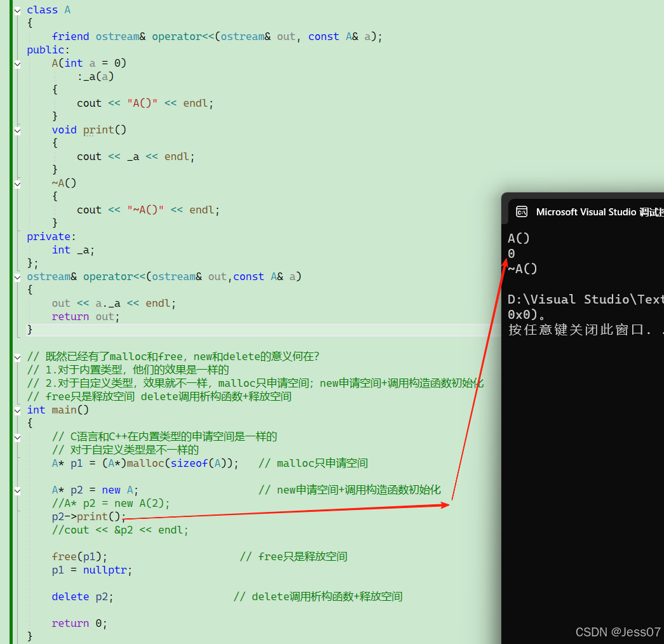Collapse the int main() function block

[17, 411]
